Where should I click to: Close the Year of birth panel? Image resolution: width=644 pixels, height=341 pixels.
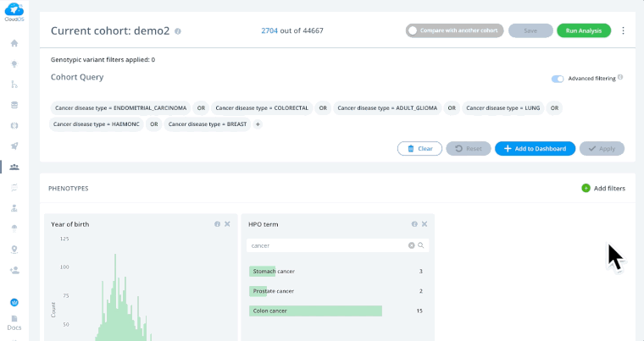click(227, 224)
